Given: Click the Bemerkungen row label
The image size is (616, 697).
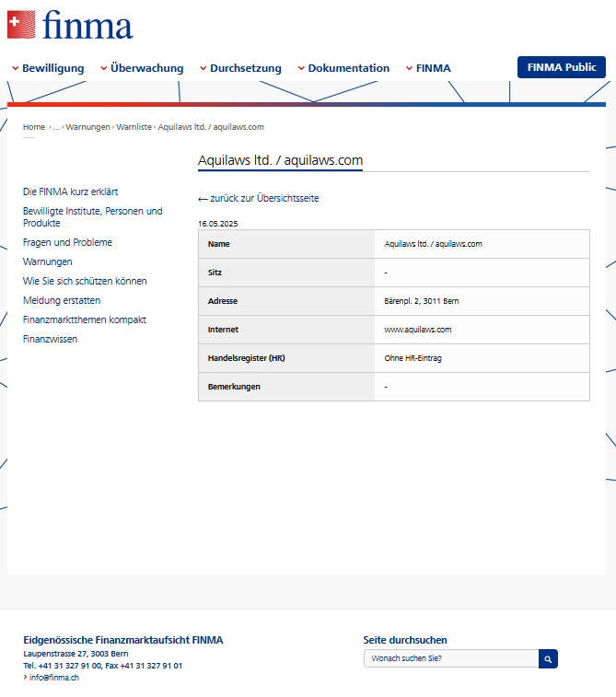Looking at the screenshot, I should coord(234,387).
